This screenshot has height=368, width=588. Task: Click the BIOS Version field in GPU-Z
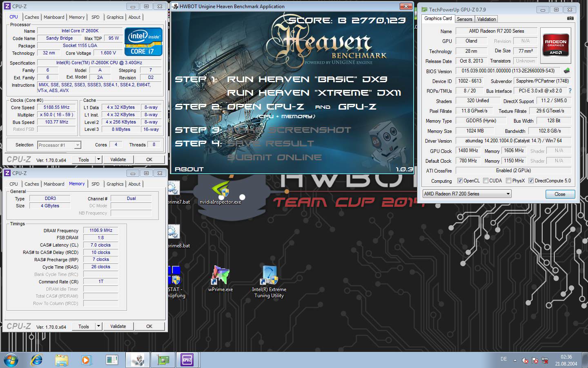[x=508, y=71]
